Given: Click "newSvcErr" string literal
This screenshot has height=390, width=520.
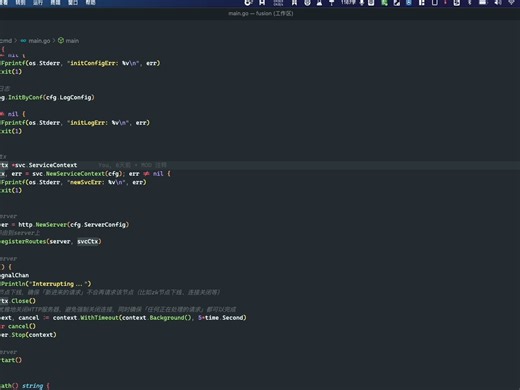Looking at the screenshot, I should [96, 182].
